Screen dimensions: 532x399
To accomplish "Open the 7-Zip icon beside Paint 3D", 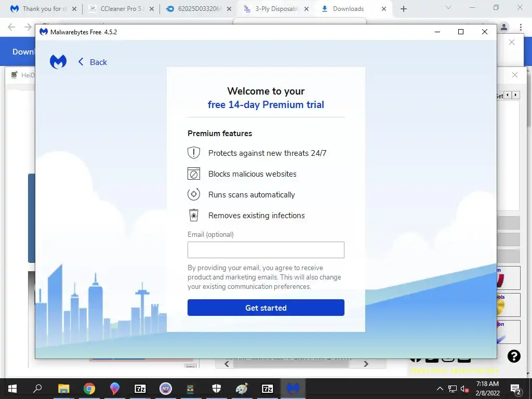I will (x=140, y=389).
